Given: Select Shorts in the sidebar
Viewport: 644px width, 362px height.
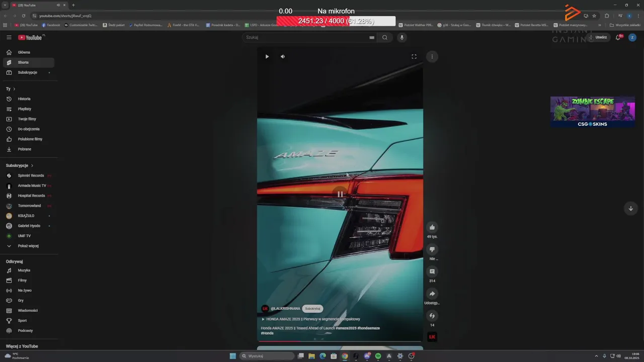Looking at the screenshot, I should click(29, 62).
